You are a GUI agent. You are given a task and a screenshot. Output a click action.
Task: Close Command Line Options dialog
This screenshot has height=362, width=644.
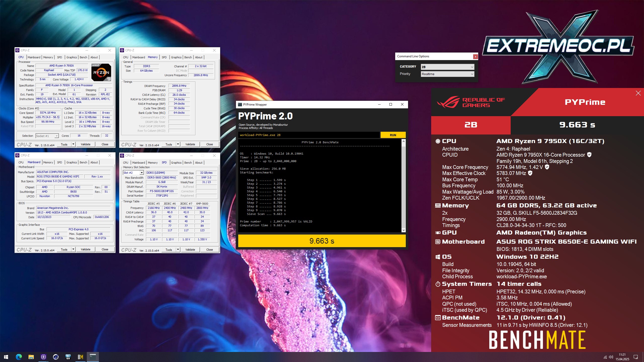475,57
